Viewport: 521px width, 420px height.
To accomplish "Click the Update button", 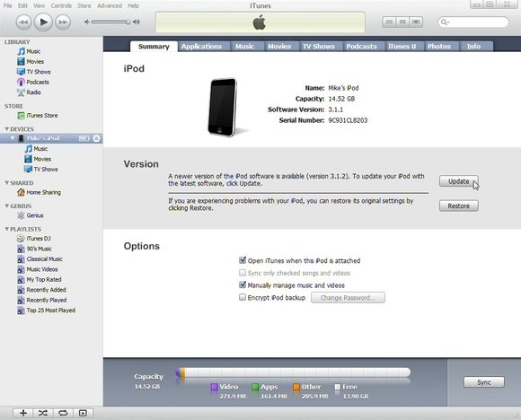I will pyautogui.click(x=458, y=181).
